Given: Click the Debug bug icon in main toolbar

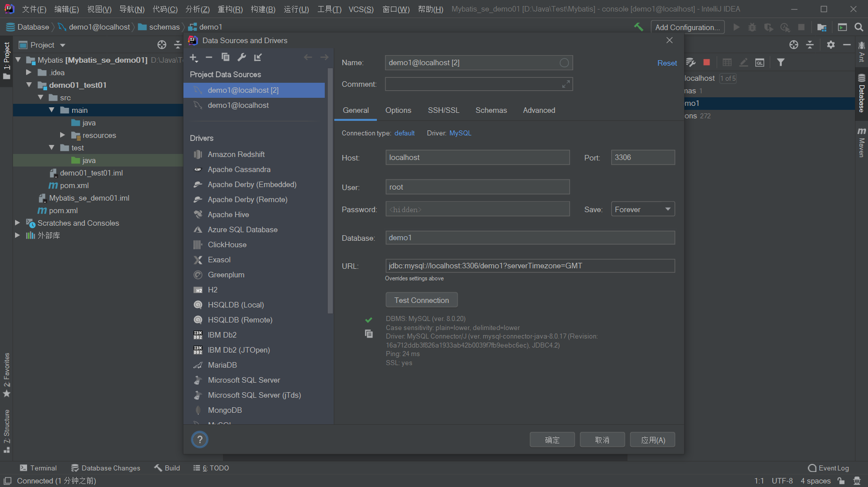Looking at the screenshot, I should coord(752,27).
